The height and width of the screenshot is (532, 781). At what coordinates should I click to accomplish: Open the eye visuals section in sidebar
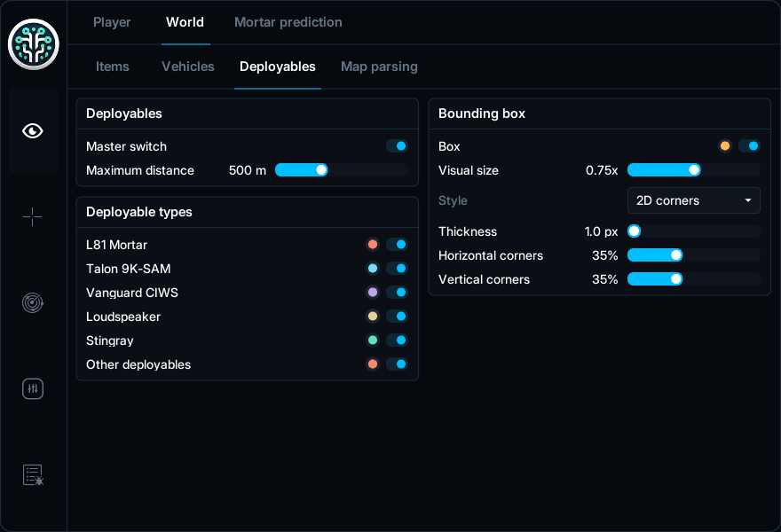33,131
